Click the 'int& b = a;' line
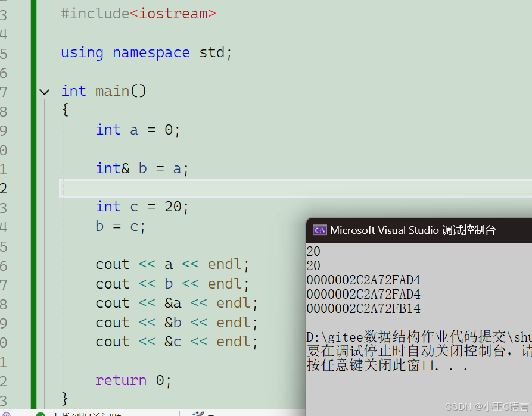This screenshot has width=532, height=416. [142, 169]
